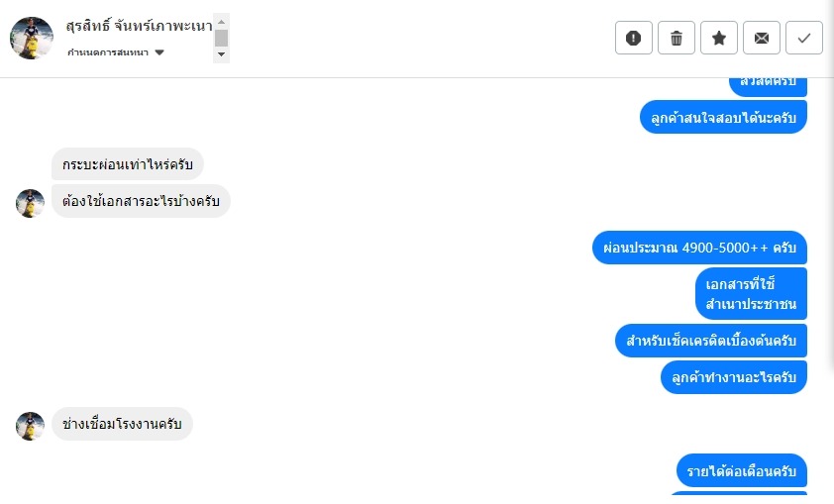The width and height of the screenshot is (834, 504).
Task: Select the message ลูกค้าทำงานอะไรครับ
Action: [x=733, y=377]
